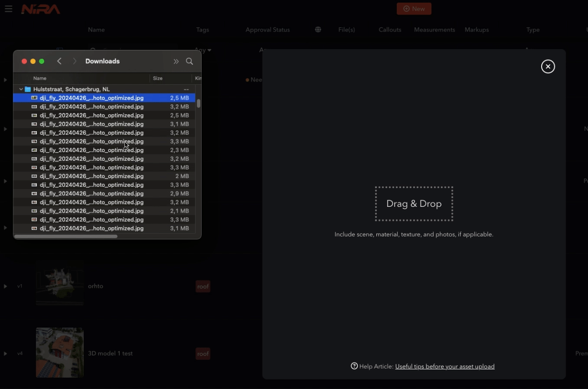The width and height of the screenshot is (588, 389).
Task: Expand the 3D model 1 test row arrow
Action: click(x=5, y=353)
